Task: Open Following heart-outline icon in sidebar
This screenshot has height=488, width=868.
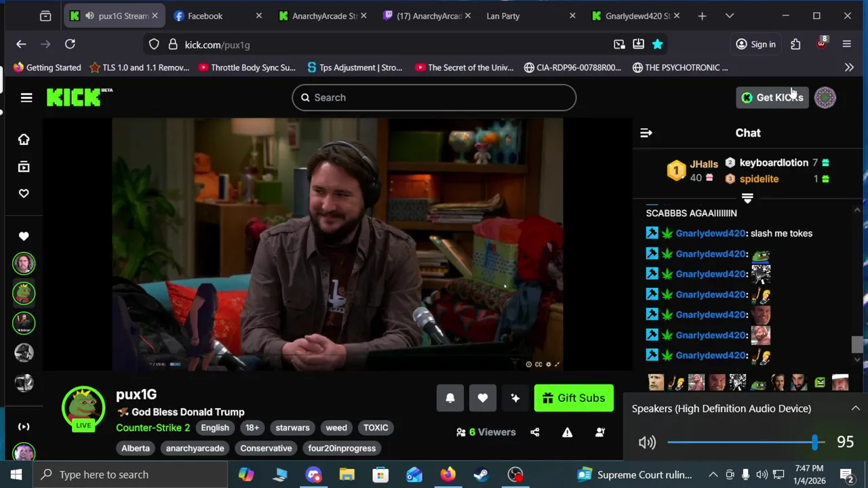Action: (24, 193)
